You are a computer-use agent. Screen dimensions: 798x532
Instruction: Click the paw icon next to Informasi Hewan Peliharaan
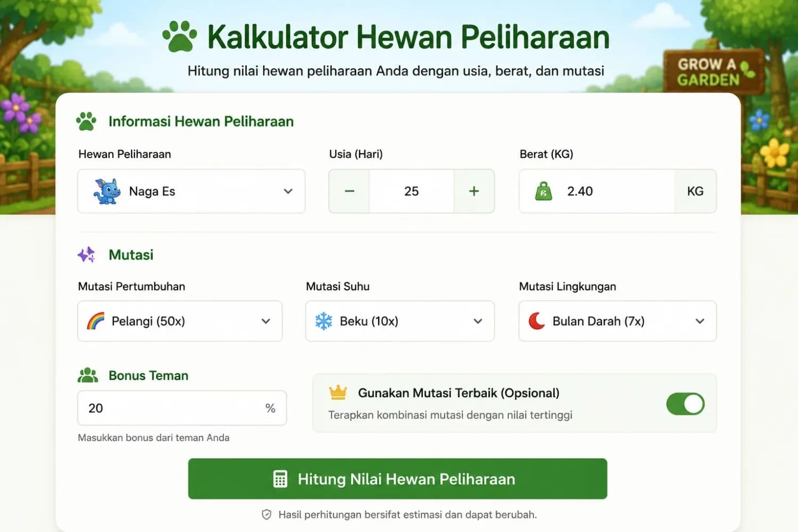(86, 121)
